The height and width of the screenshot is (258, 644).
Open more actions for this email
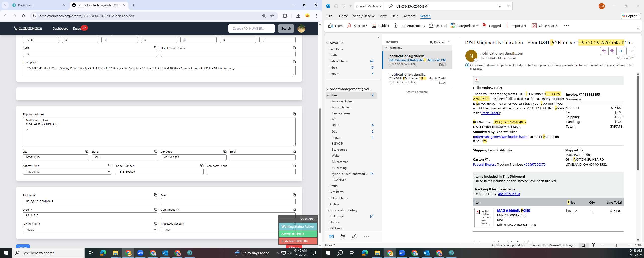[x=630, y=51]
